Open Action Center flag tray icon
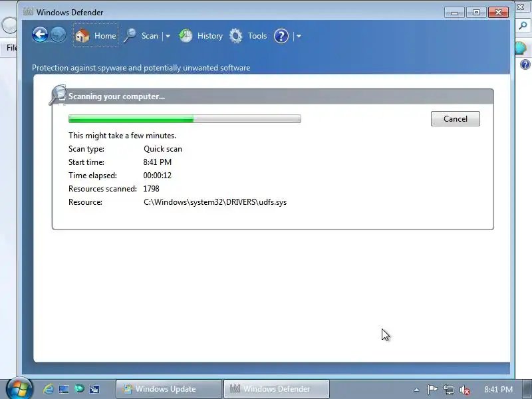Image resolution: width=532 pixels, height=399 pixels. (432, 389)
